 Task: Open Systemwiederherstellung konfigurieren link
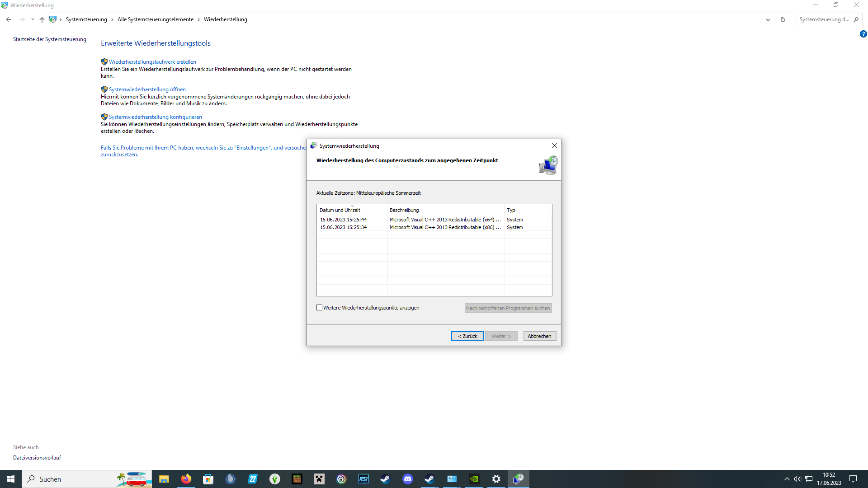(155, 117)
